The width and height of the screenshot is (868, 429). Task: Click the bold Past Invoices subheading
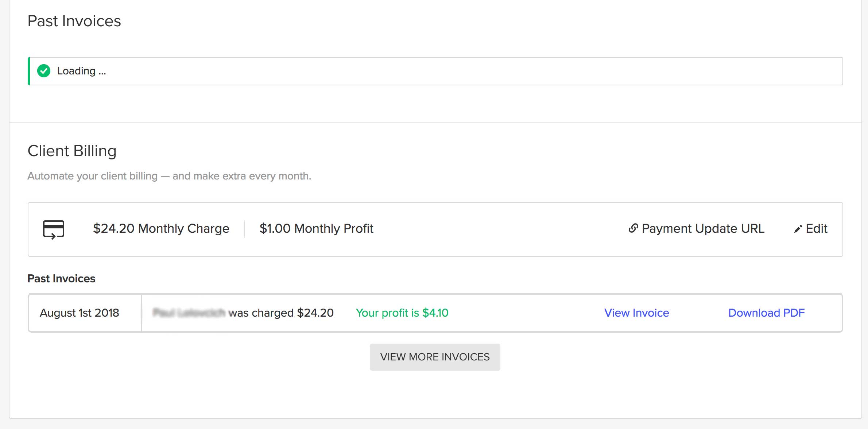pos(61,279)
